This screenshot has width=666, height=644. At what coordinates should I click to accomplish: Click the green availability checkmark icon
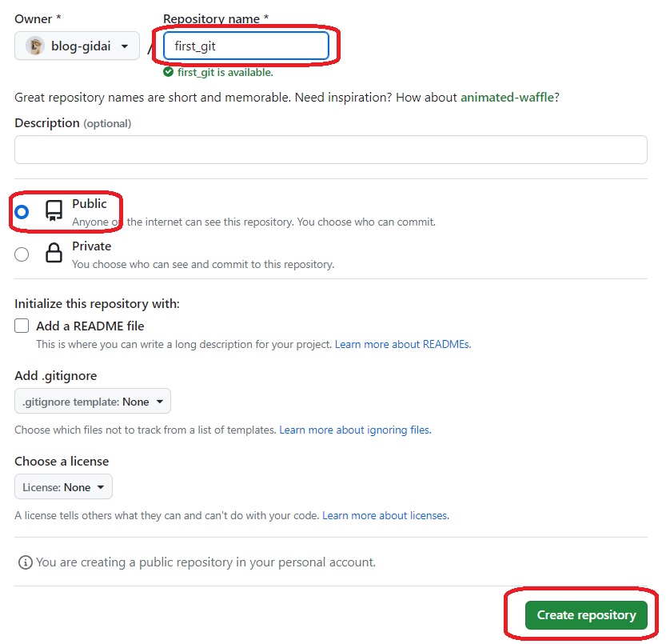click(168, 72)
